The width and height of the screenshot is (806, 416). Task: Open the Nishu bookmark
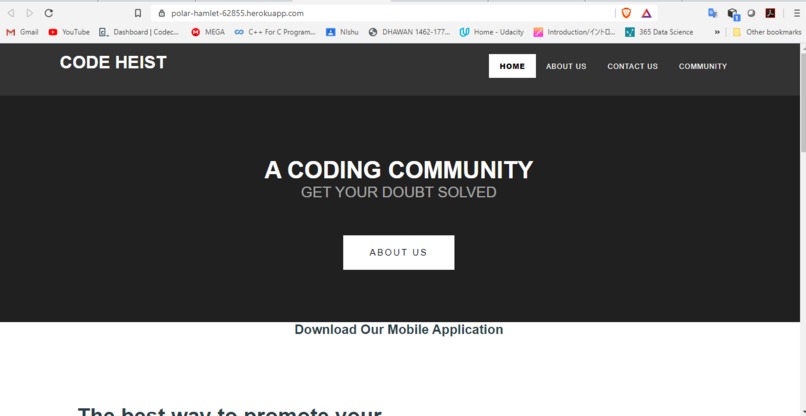click(342, 32)
